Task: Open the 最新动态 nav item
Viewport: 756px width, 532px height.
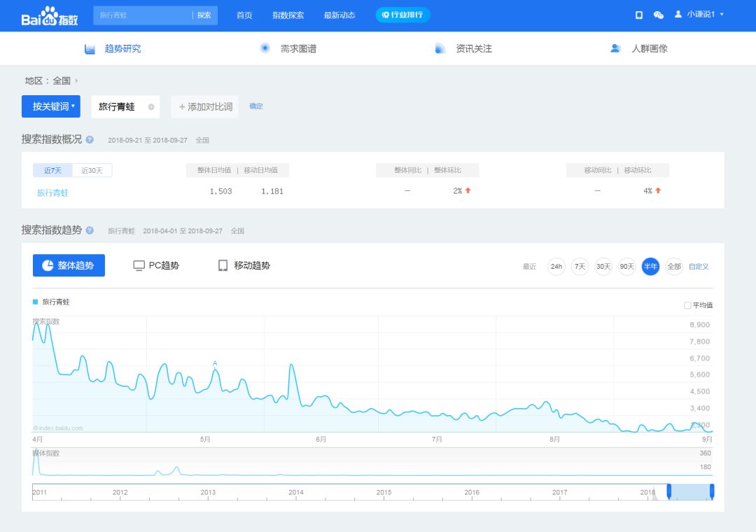Action: tap(339, 15)
